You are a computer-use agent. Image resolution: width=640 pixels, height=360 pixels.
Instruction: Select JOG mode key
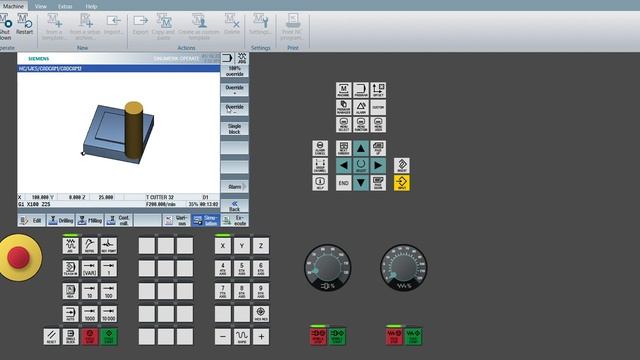click(70, 246)
